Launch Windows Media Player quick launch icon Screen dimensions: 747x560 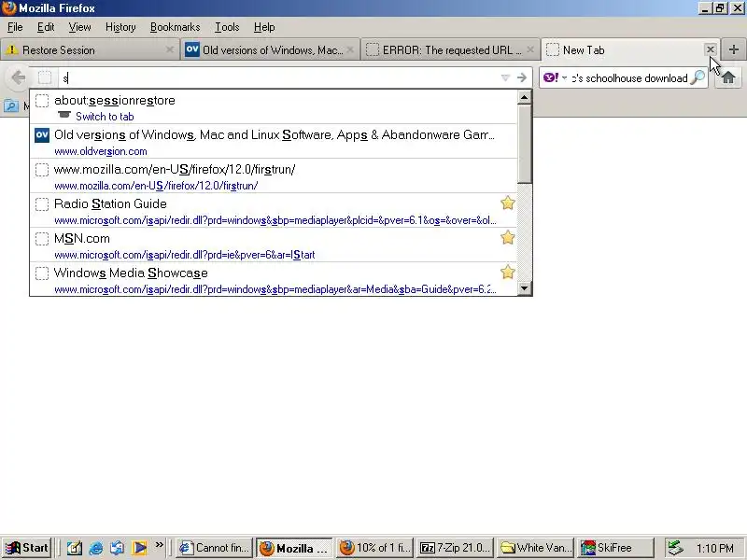pyautogui.click(x=139, y=548)
